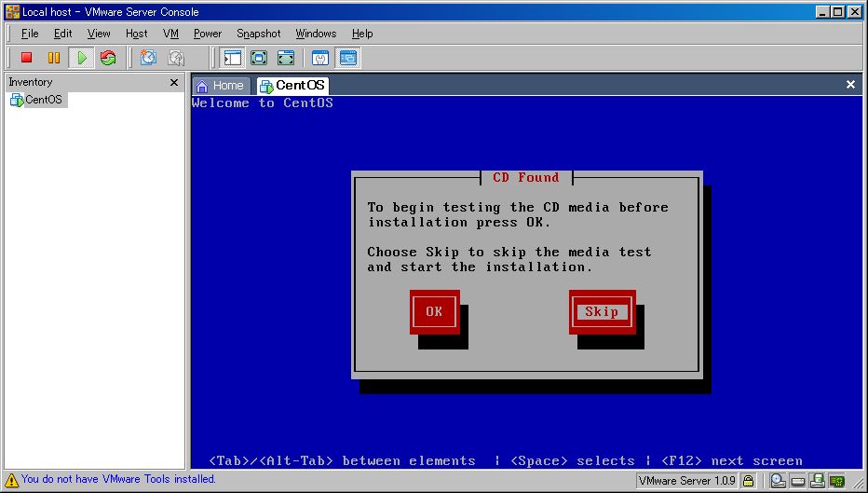Toggle the Inventory sidebar view icon
The height and width of the screenshot is (493, 868).
click(233, 58)
